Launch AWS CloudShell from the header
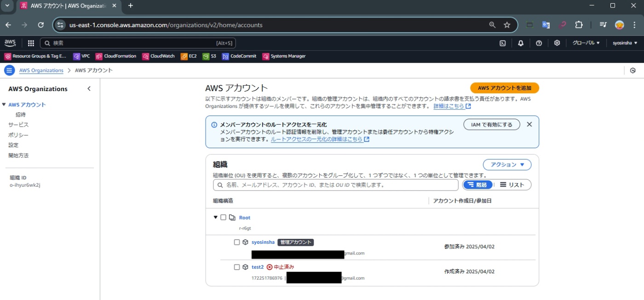The image size is (644, 300). click(503, 43)
